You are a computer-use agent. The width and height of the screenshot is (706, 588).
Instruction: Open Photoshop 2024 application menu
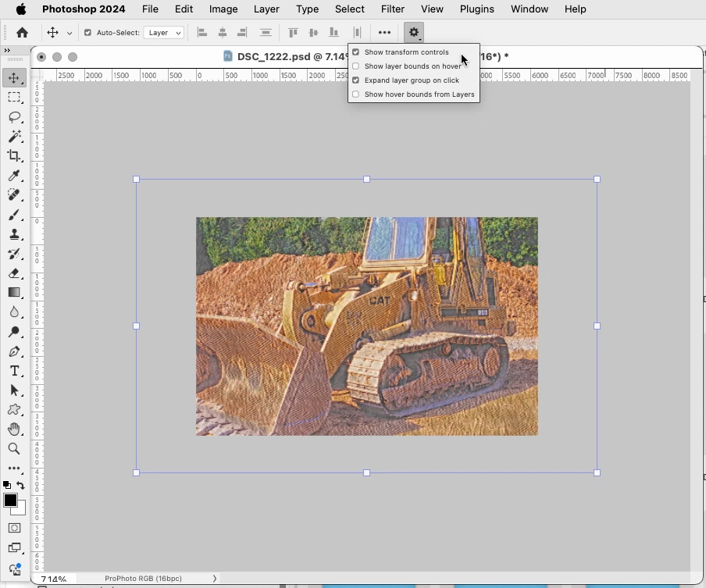point(84,9)
